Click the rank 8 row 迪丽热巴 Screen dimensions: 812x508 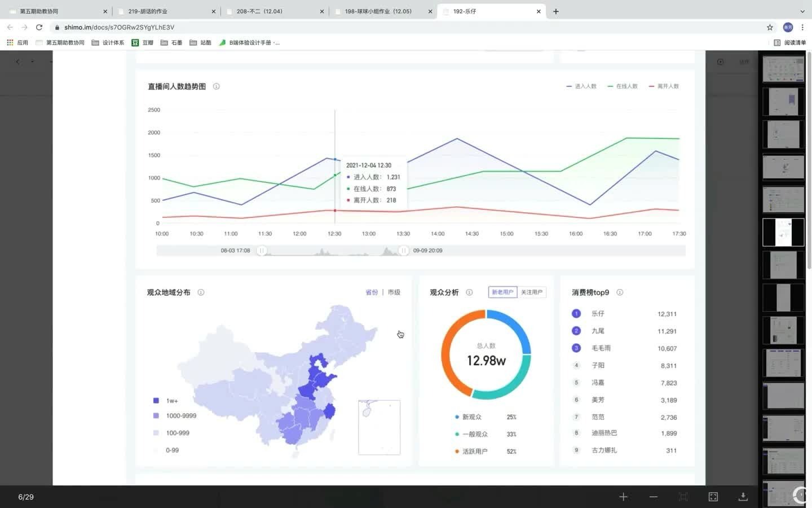(x=624, y=433)
